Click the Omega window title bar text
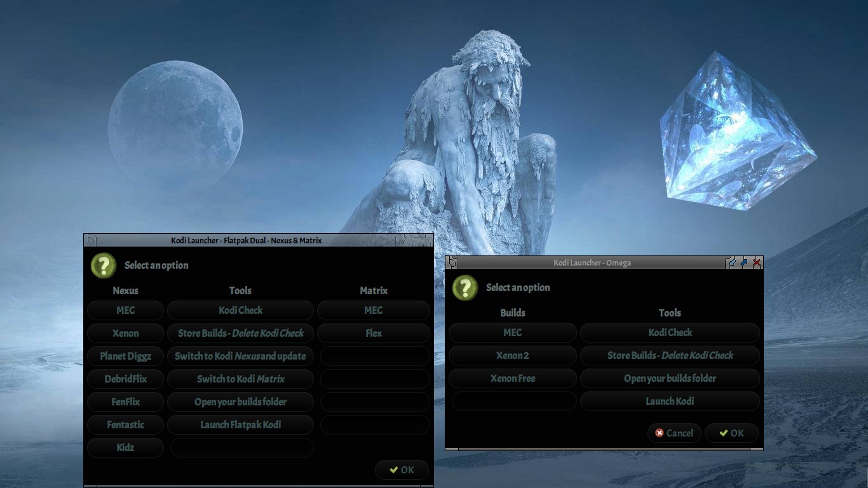The height and width of the screenshot is (488, 868). [x=592, y=262]
